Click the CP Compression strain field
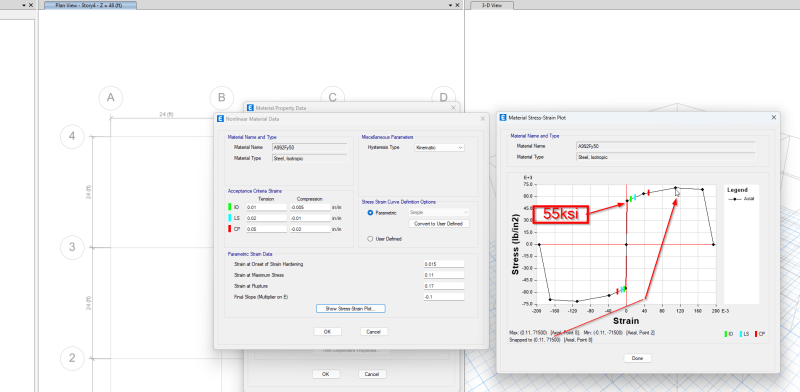Screen dimensions: 800x392 click(310, 229)
